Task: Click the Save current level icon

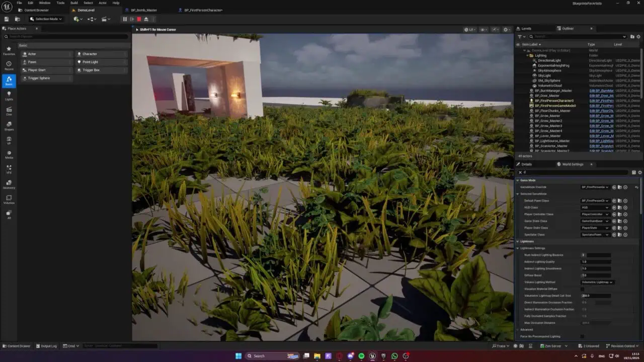Action: click(6, 19)
